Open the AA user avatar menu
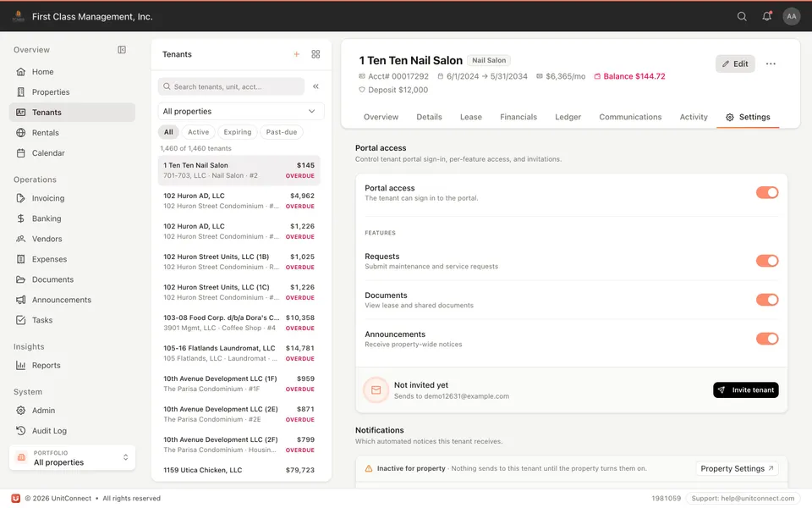The height and width of the screenshot is (508, 812). [792, 17]
